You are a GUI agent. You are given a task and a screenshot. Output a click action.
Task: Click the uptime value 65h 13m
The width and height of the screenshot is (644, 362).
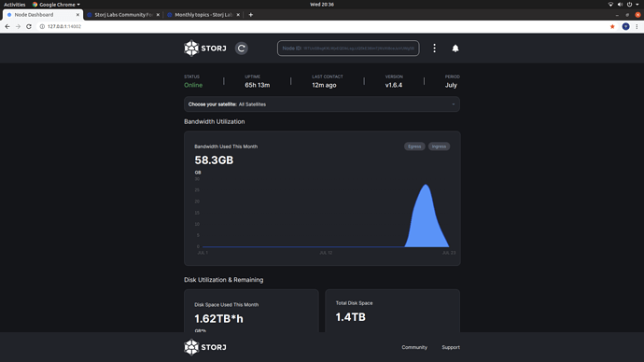[x=258, y=85]
